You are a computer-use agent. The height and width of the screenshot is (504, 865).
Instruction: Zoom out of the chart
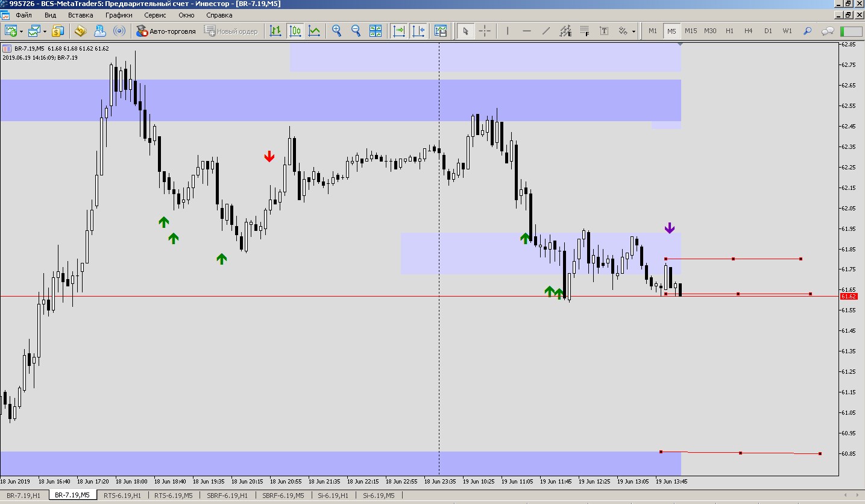click(356, 31)
